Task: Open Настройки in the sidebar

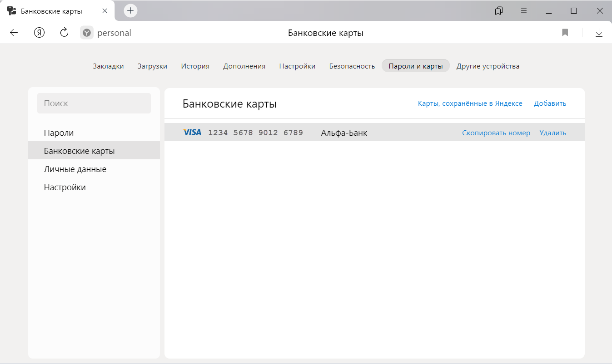Action: pos(94,187)
